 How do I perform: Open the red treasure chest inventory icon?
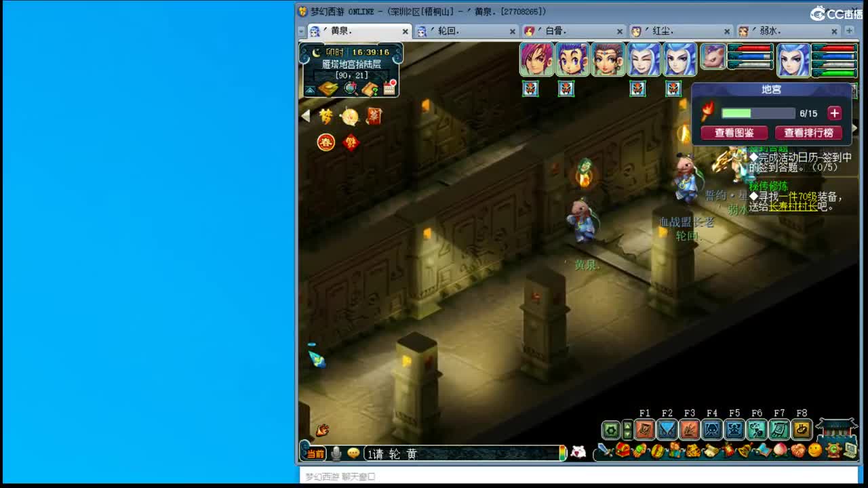click(623, 450)
